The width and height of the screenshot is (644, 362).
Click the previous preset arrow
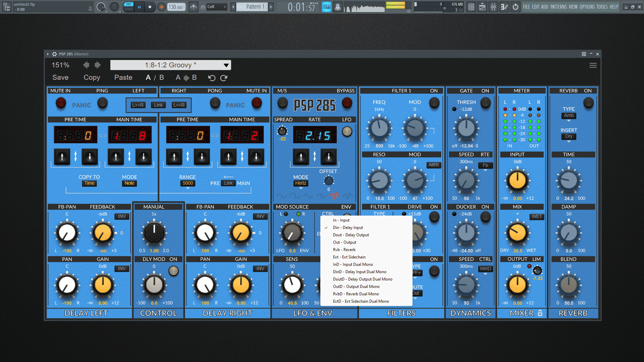click(x=86, y=65)
